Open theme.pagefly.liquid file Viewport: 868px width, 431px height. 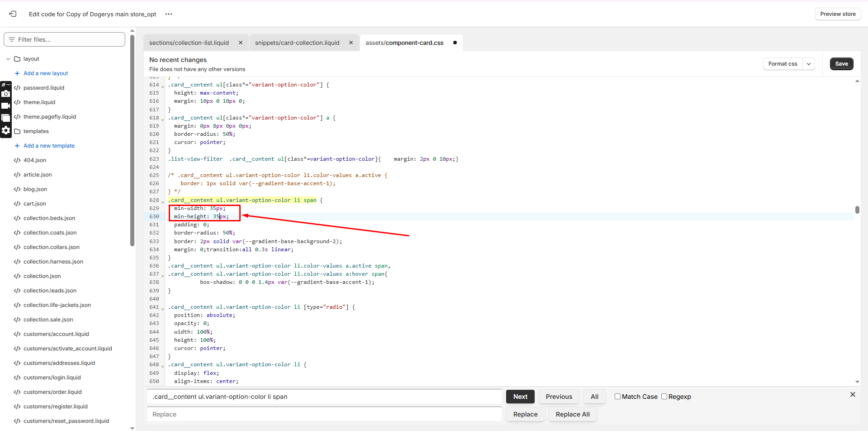(x=50, y=117)
